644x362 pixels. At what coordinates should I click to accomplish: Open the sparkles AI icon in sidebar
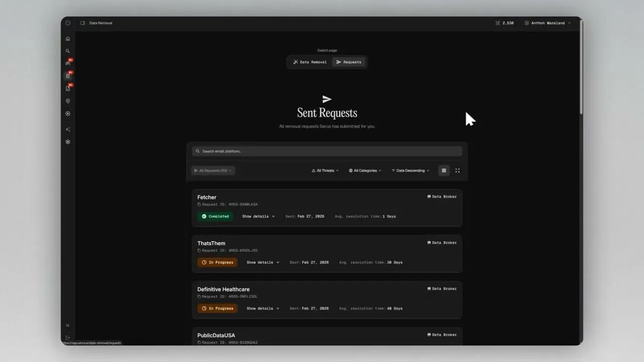(68, 129)
